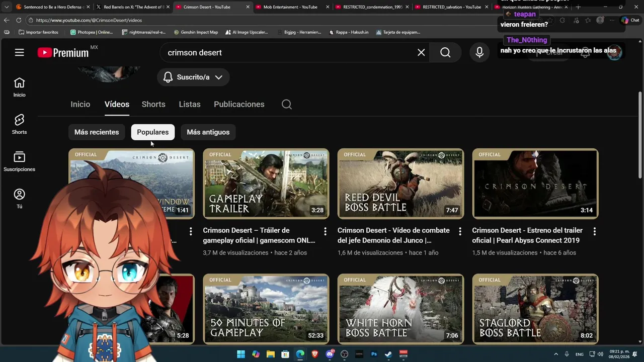Switch to Sentenced to Be a Hero browser tab
Viewport: 644px width, 362px height.
tap(52, 7)
